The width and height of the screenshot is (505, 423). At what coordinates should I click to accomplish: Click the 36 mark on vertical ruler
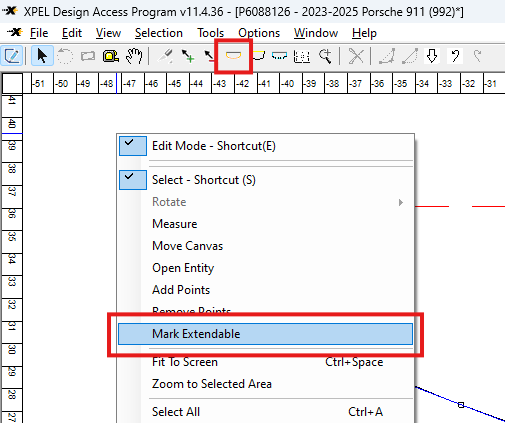coord(12,213)
